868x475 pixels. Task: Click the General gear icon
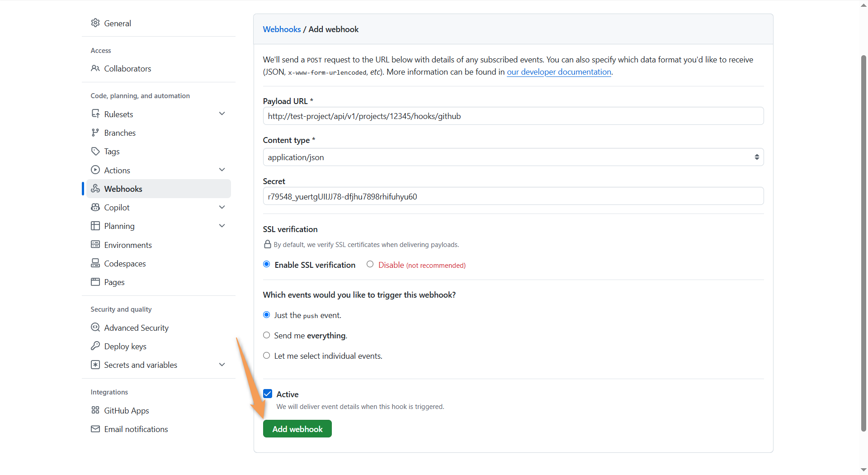click(95, 23)
